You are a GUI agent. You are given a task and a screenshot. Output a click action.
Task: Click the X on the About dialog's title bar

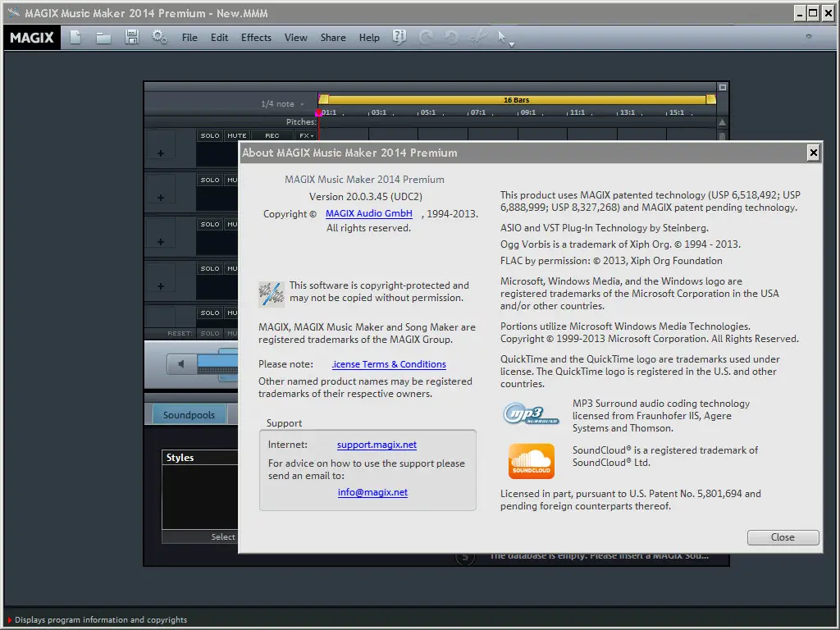pos(813,153)
